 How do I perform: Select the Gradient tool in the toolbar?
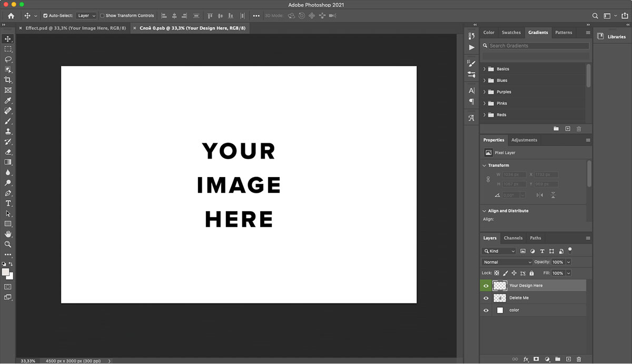8,162
